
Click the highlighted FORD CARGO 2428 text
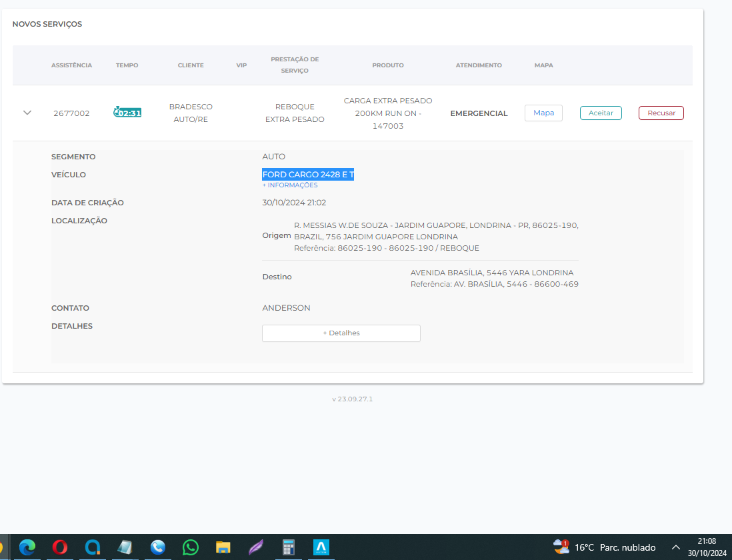[308, 175]
